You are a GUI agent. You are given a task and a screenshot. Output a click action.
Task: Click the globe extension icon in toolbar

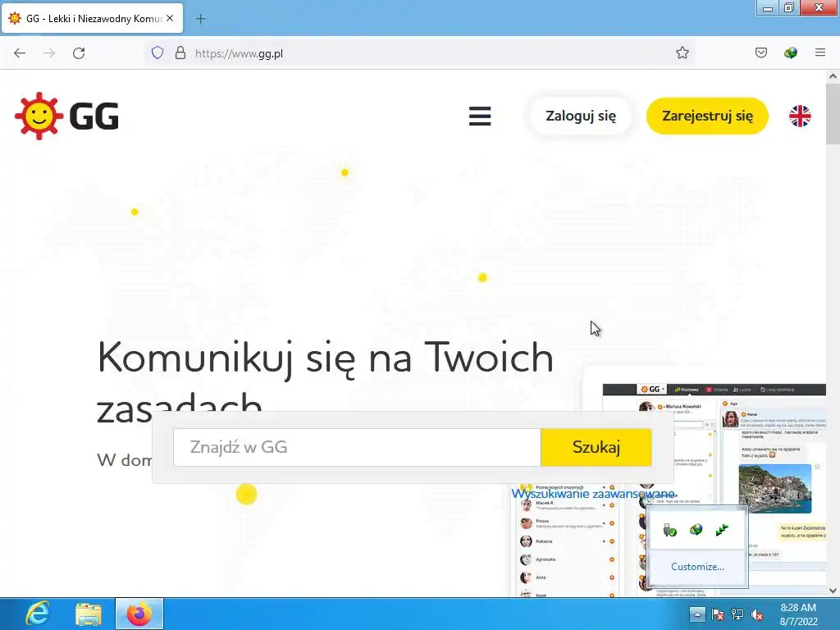point(790,53)
